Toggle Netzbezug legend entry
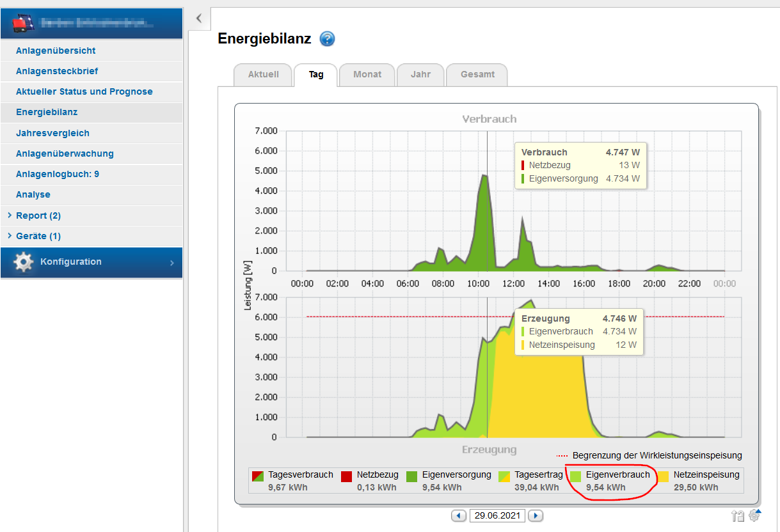Image resolution: width=780 pixels, height=532 pixels. [370, 481]
